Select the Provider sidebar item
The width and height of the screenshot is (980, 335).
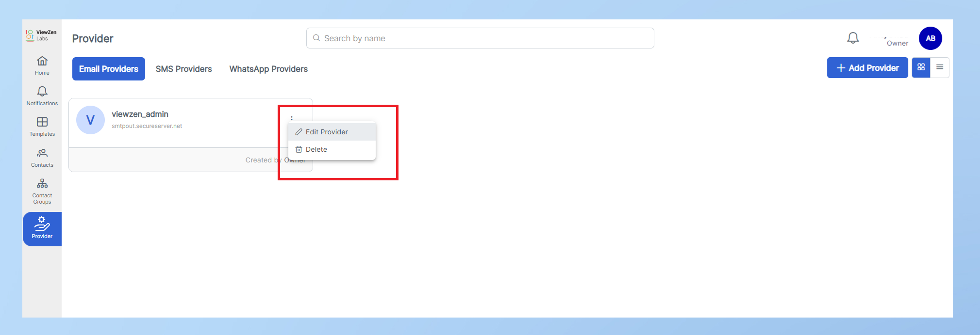tap(42, 228)
